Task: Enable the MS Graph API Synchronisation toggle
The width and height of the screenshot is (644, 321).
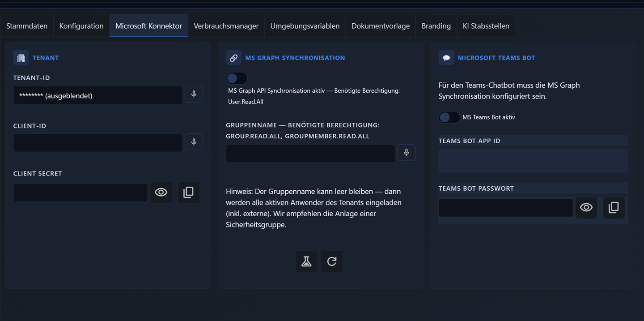Action: (x=237, y=78)
